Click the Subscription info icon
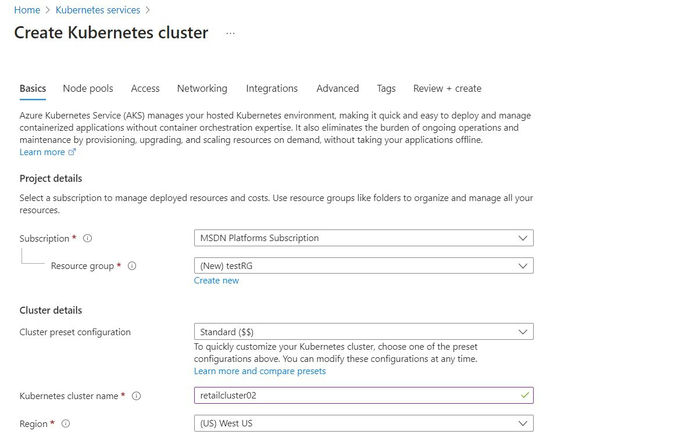The image size is (700, 438). click(x=88, y=239)
